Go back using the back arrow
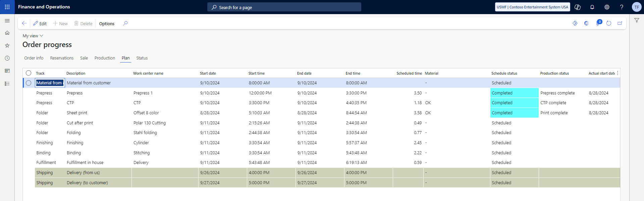Screen dimensions: 644x201 (x=24, y=23)
